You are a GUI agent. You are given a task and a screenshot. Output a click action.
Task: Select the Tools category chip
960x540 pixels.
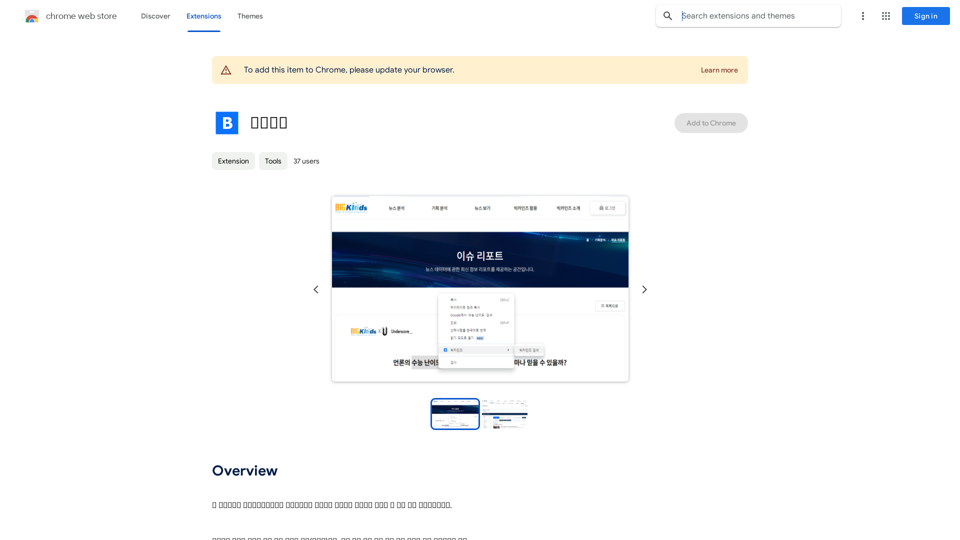272,161
